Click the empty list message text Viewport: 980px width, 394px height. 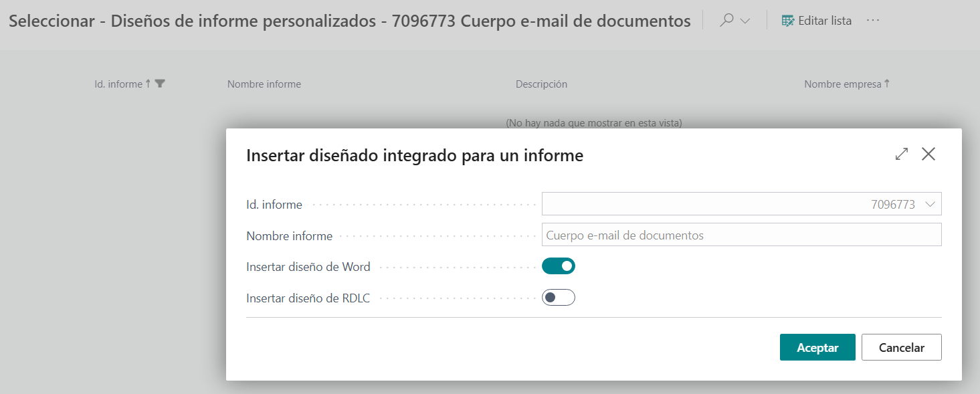593,124
